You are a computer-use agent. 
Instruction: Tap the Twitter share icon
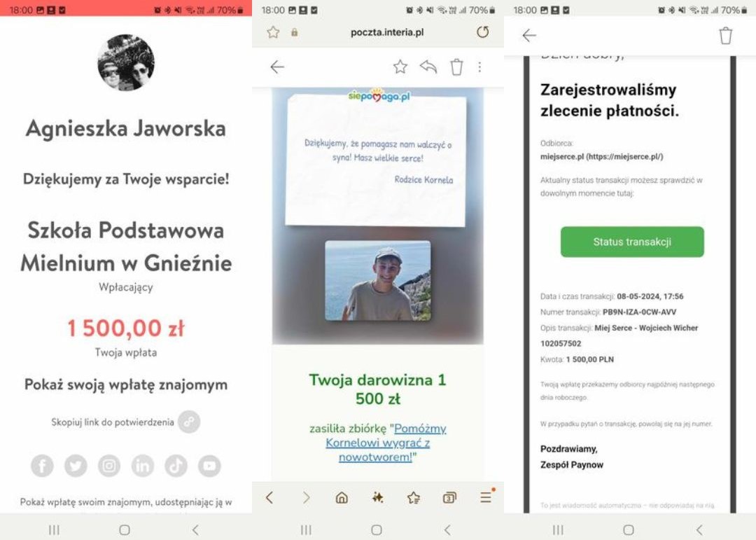pos(76,466)
